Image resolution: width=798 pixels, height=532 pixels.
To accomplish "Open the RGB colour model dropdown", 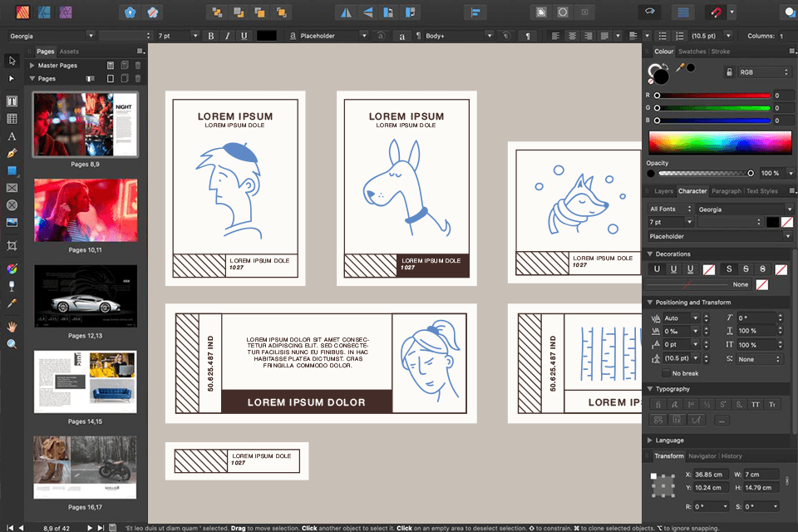I will click(764, 72).
